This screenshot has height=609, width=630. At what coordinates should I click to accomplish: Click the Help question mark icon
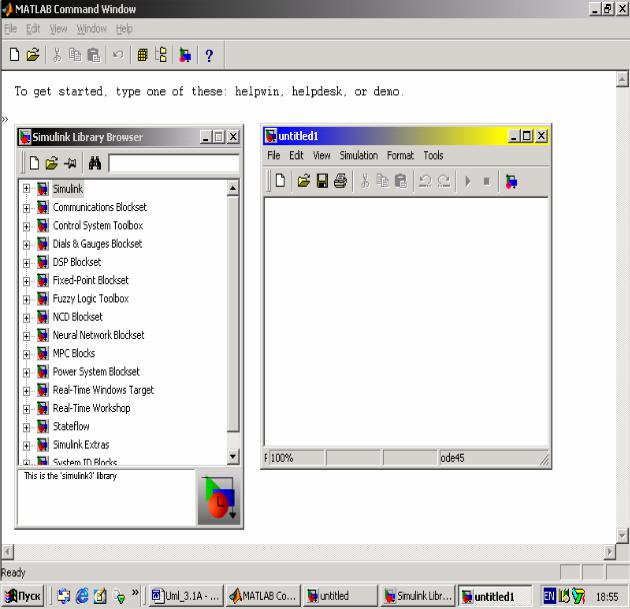pos(209,55)
